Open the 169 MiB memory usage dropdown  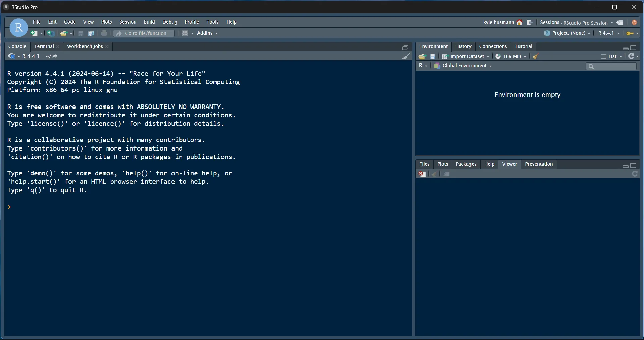pyautogui.click(x=511, y=56)
